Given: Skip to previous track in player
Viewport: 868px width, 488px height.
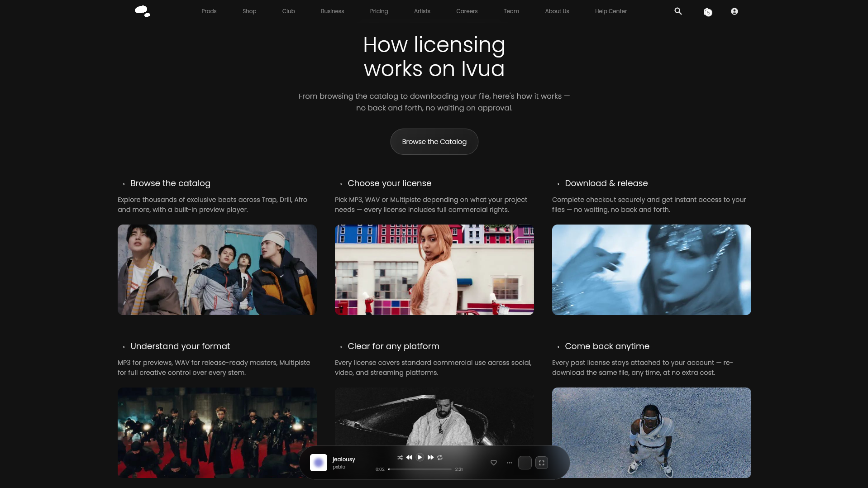Looking at the screenshot, I should coord(409,458).
